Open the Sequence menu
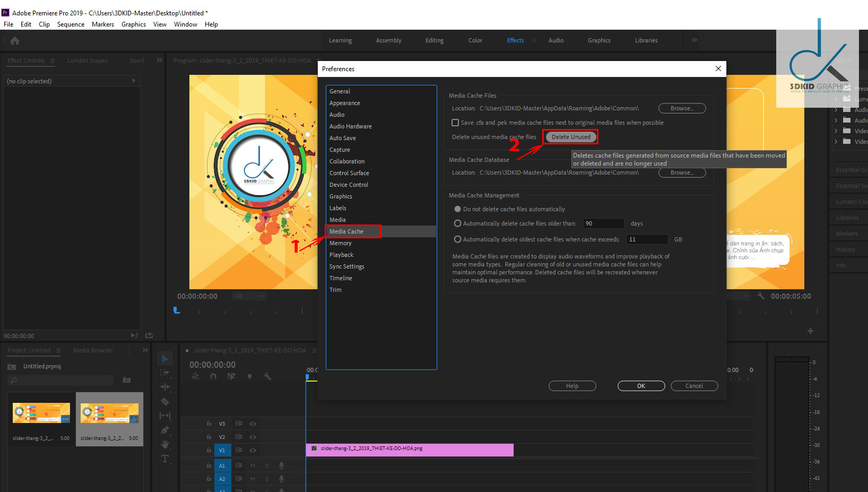 tap(71, 24)
